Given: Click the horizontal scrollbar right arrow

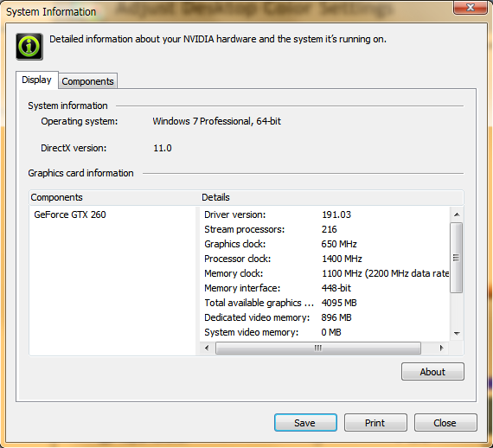Looking at the screenshot, I should [x=441, y=348].
